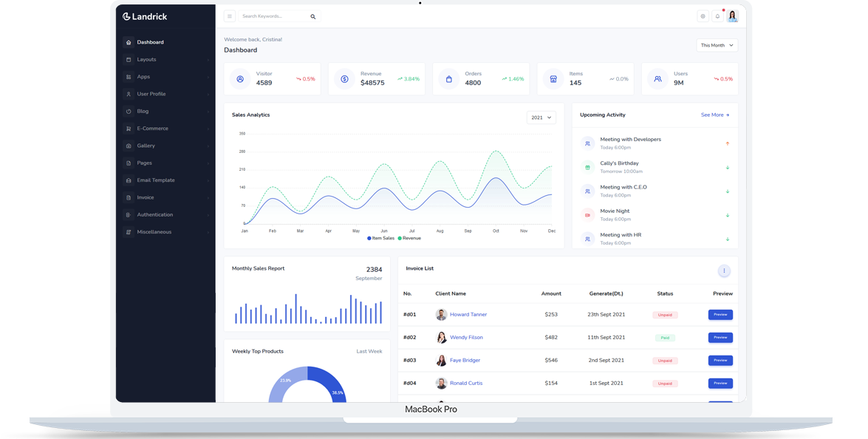Image resolution: width=868 pixels, height=439 pixels.
Task: Toggle the Item Sales legend in Sales Analytics
Action: tap(381, 238)
